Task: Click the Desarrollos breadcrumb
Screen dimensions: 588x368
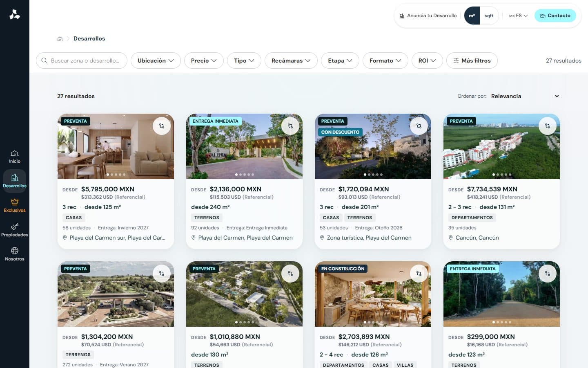Action: (x=89, y=38)
